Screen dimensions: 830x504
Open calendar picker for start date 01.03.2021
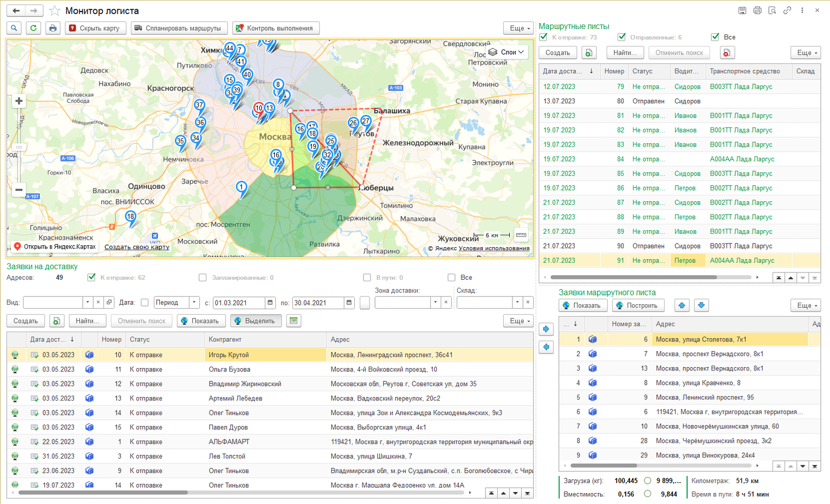[x=270, y=303]
